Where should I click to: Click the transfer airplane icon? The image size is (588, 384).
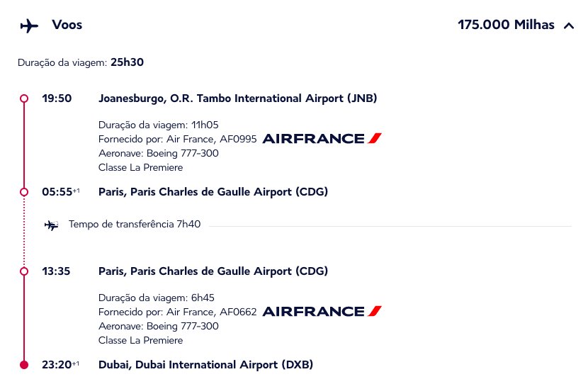coord(52,225)
